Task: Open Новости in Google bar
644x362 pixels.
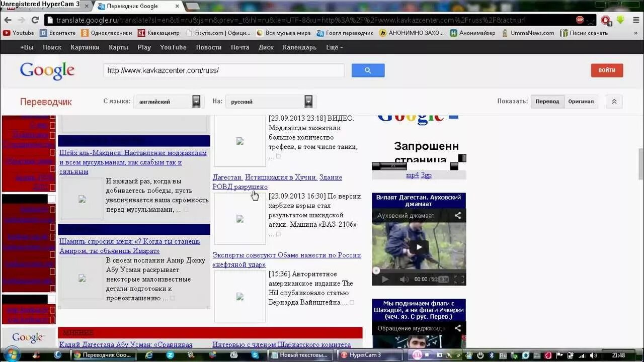Action: pos(209,47)
